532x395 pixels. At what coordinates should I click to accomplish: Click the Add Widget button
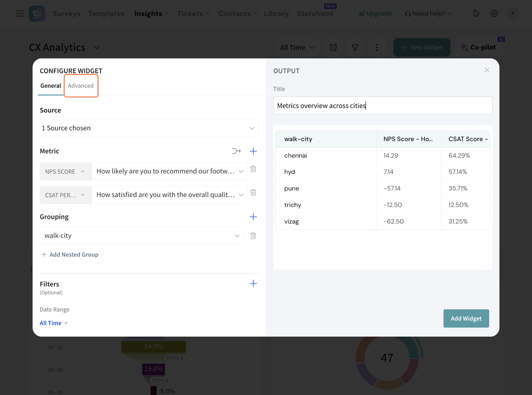tap(466, 319)
